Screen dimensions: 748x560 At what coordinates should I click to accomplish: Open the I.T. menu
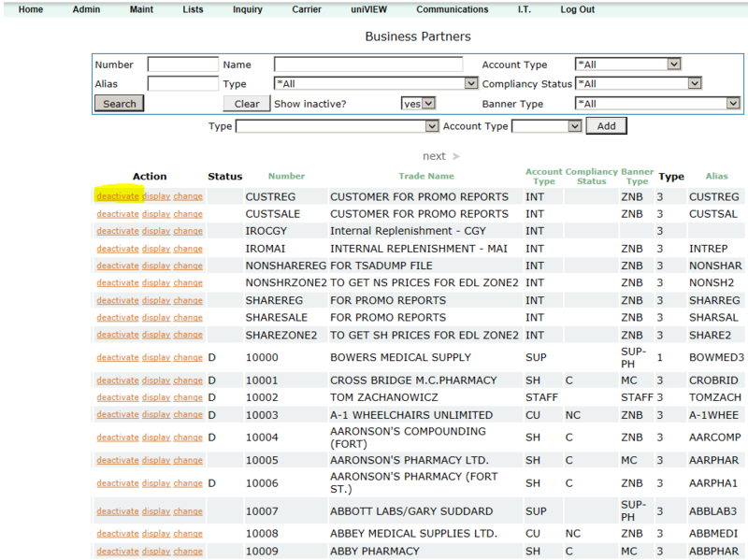tap(525, 9)
